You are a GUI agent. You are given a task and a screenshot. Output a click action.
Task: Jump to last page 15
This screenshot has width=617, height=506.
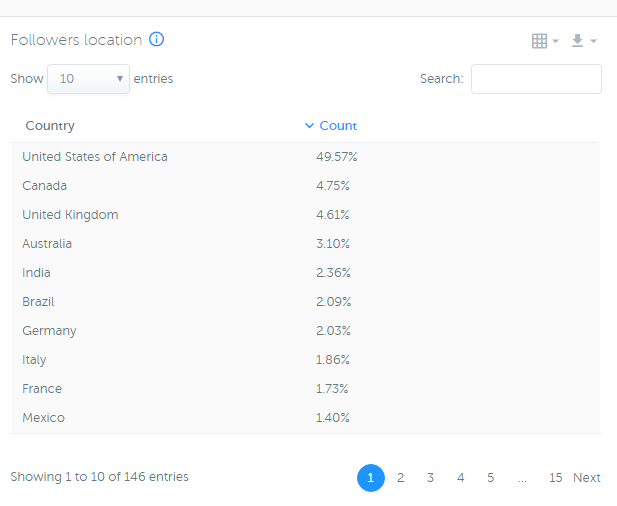pyautogui.click(x=556, y=478)
